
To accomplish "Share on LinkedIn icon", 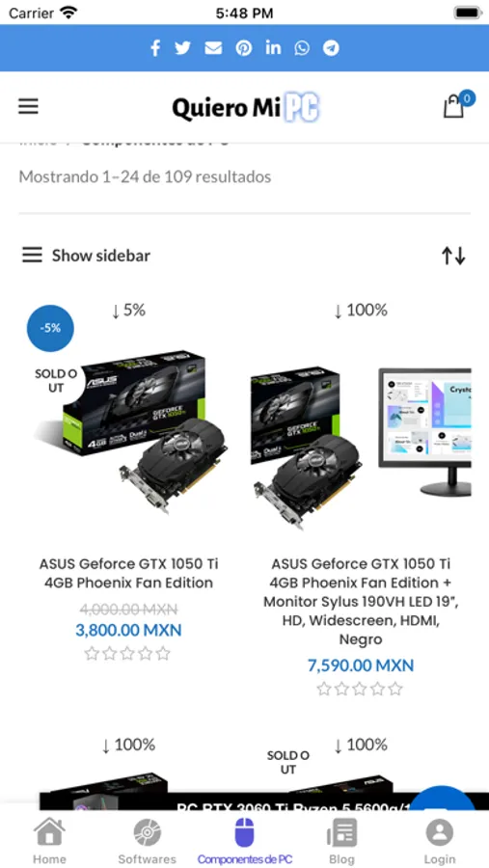I will click(x=273, y=47).
